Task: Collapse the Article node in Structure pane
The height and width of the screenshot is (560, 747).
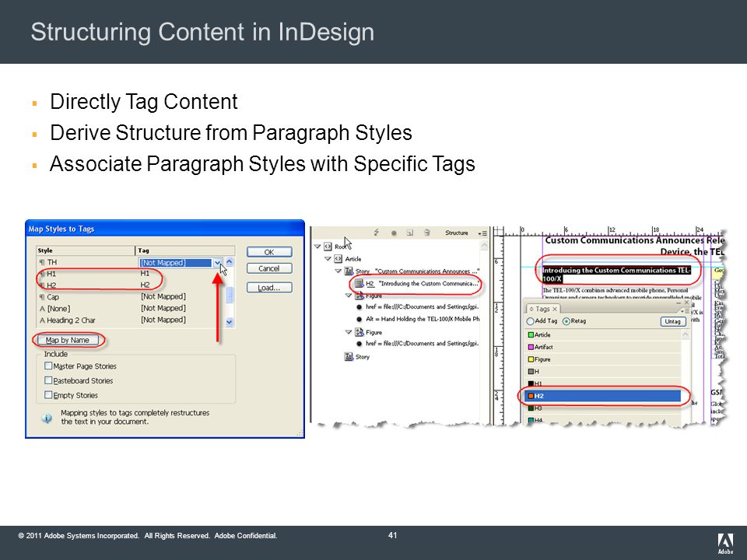Action: click(x=328, y=259)
